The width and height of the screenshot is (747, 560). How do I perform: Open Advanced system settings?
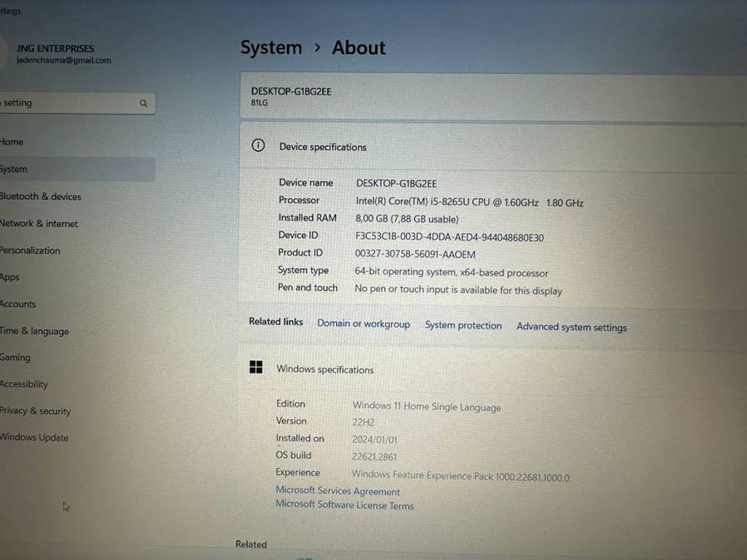point(571,327)
